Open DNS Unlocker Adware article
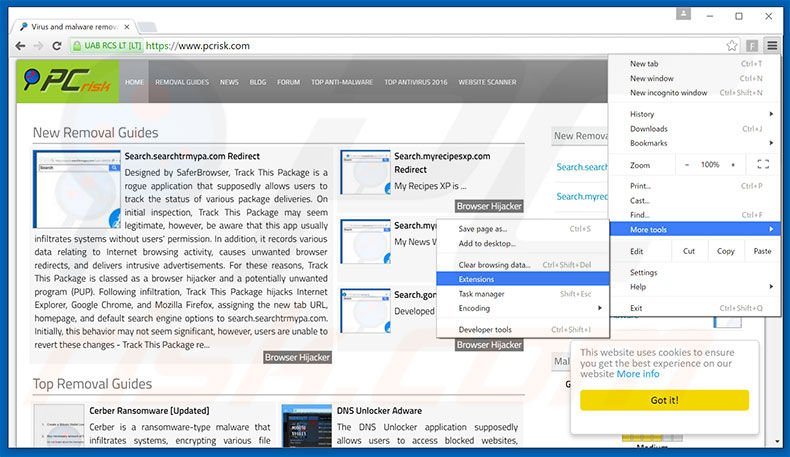 pyautogui.click(x=379, y=411)
